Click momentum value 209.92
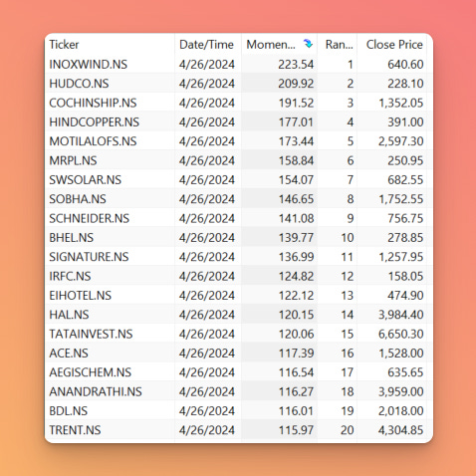476x476 pixels. coord(296,84)
